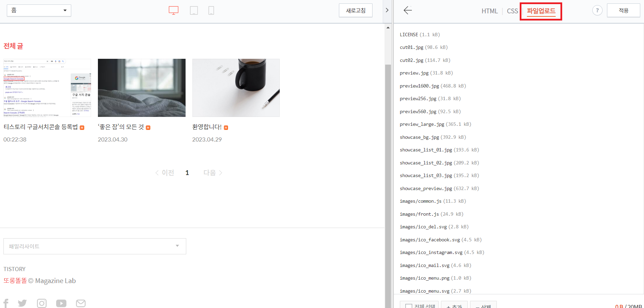Open help with the question mark icon
The width and height of the screenshot is (644, 308).
(x=597, y=10)
